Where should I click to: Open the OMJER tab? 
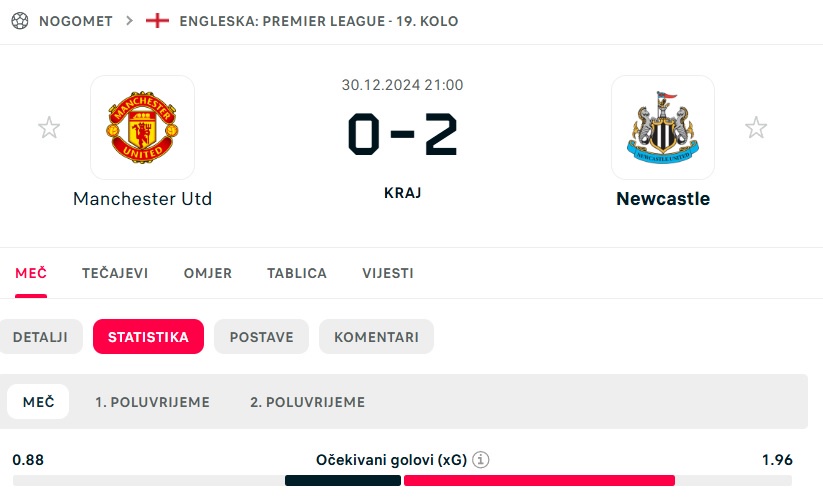pyautogui.click(x=208, y=273)
